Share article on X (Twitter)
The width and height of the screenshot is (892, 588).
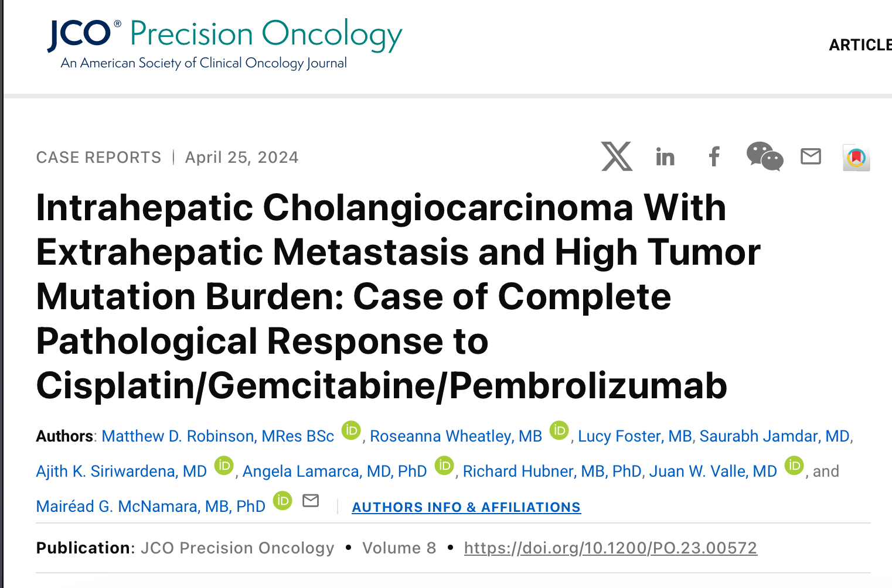pyautogui.click(x=617, y=156)
